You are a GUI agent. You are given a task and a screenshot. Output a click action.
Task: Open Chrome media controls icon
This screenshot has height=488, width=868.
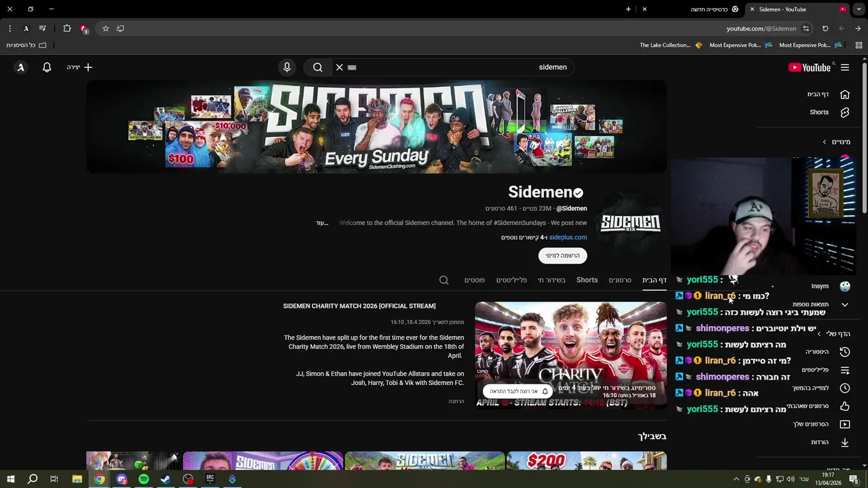[x=43, y=28]
